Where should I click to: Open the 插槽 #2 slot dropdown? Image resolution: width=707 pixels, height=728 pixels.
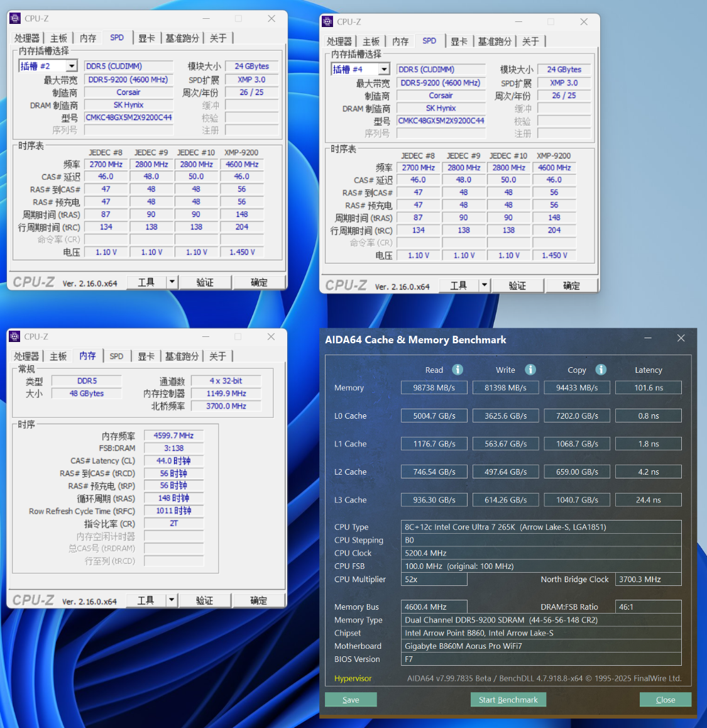point(72,66)
